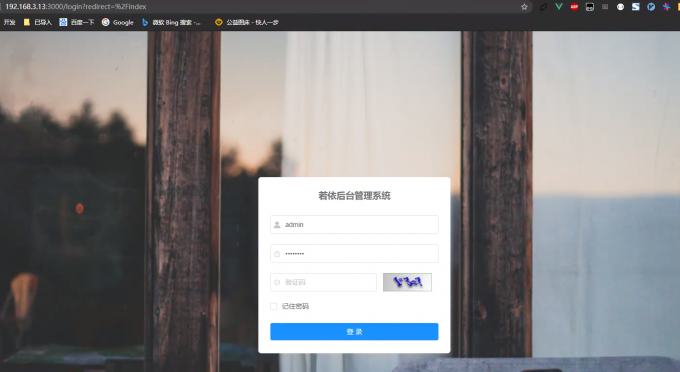Refresh the captcha image

[x=407, y=282]
